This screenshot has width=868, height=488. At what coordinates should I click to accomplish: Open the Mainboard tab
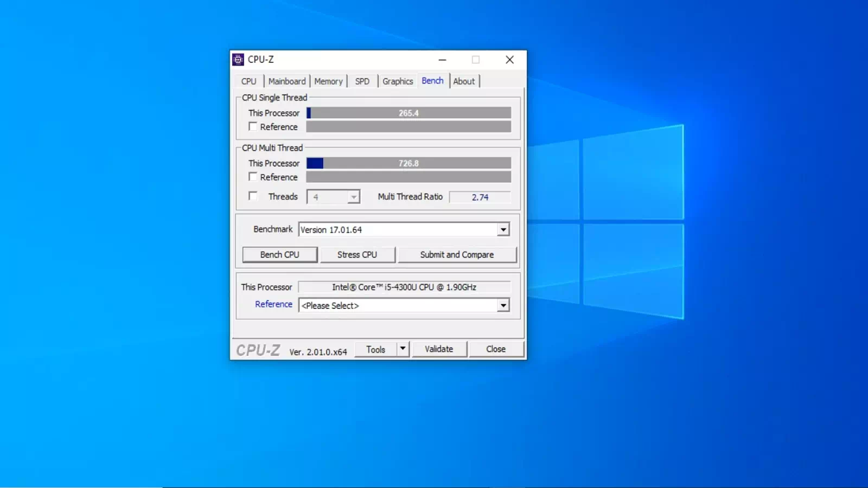click(287, 81)
